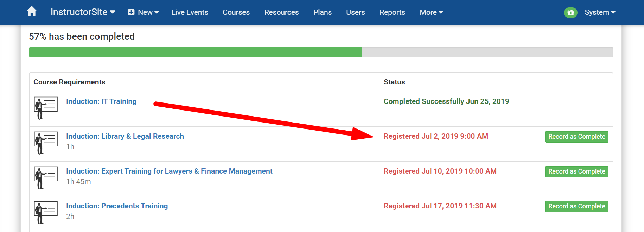This screenshot has width=644, height=232.
Task: Click the plus icon beside New
Action: pos(131,12)
